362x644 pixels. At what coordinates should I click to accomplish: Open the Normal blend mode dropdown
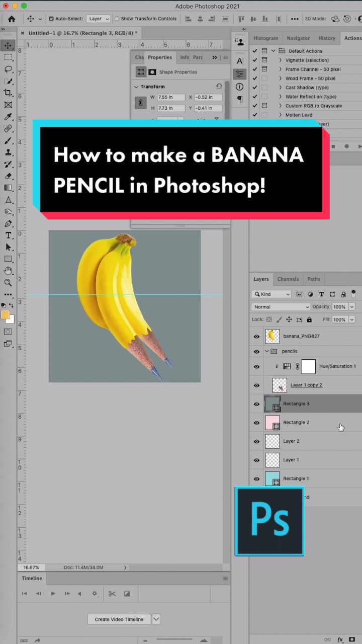(281, 307)
